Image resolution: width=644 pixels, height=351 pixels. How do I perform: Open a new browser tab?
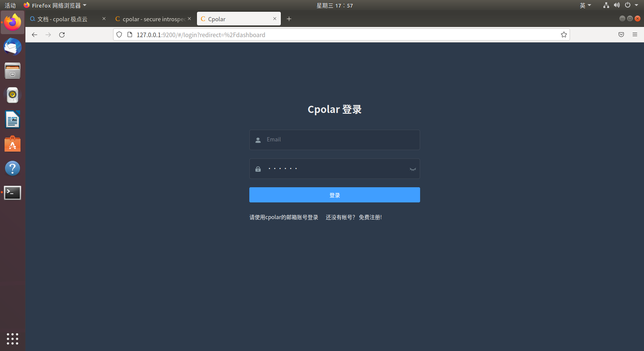[x=289, y=19]
